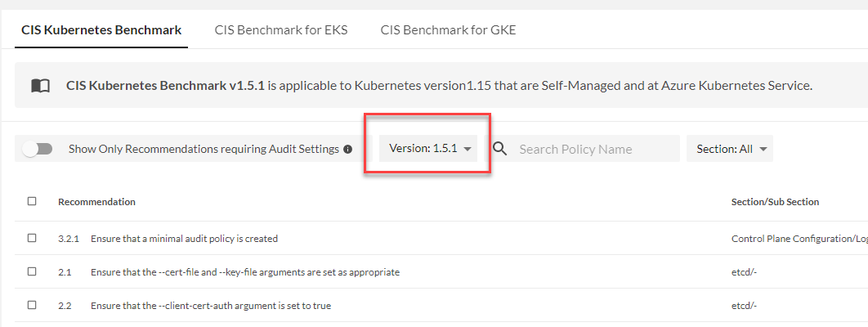Screen dimensions: 868x327
Task: Tick the checkbox for recommendation 2.2
Action: point(32,305)
